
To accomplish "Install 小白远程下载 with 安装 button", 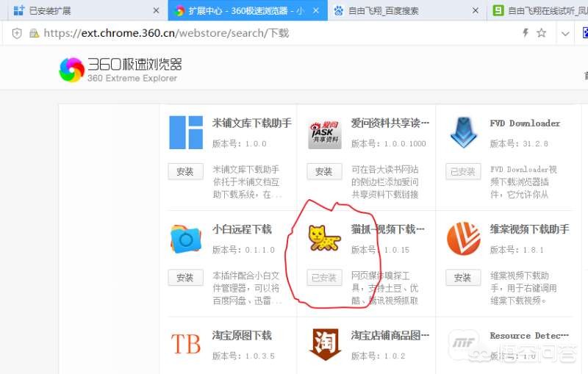I will click(186, 278).
